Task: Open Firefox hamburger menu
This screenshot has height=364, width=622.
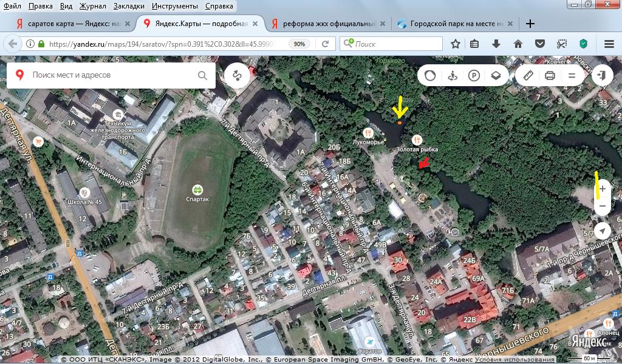Action: click(x=609, y=44)
